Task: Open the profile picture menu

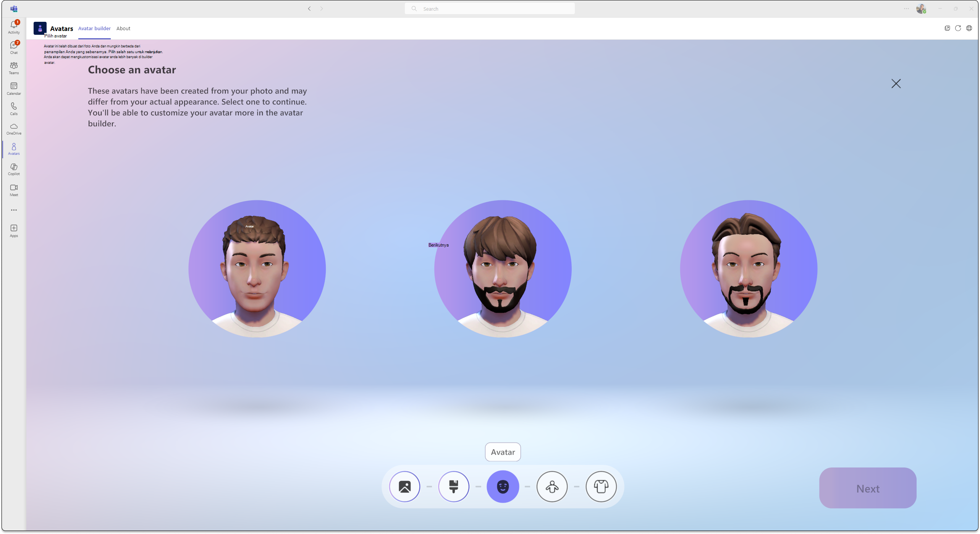Action: 921,8
